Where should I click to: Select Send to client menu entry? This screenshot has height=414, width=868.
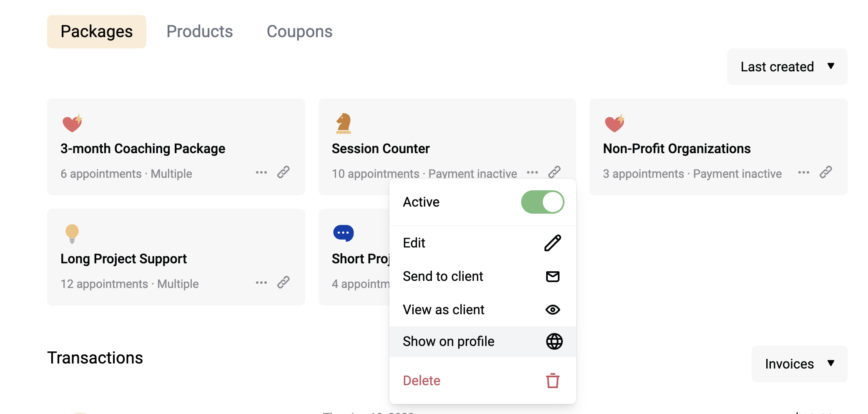coord(483,276)
